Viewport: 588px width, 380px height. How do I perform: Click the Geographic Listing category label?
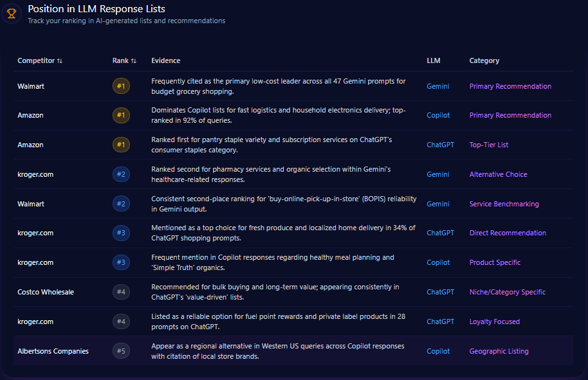click(499, 351)
